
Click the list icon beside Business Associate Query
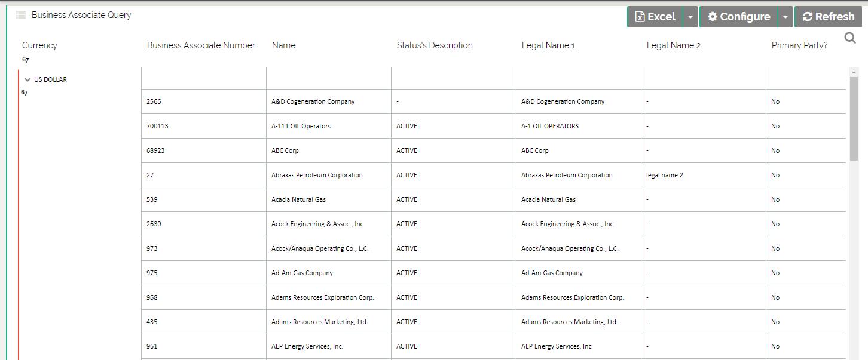pyautogui.click(x=21, y=15)
